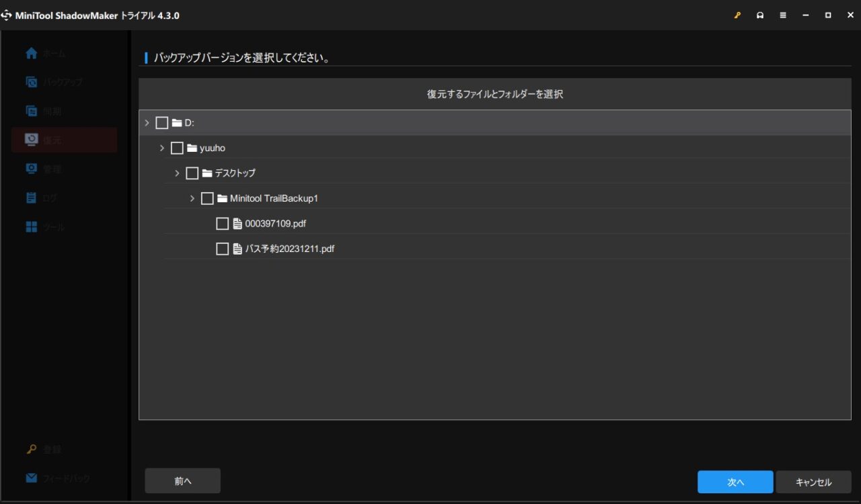This screenshot has width=861, height=504.
Task: Open the Sync section icon in sidebar
Action: pos(31,111)
